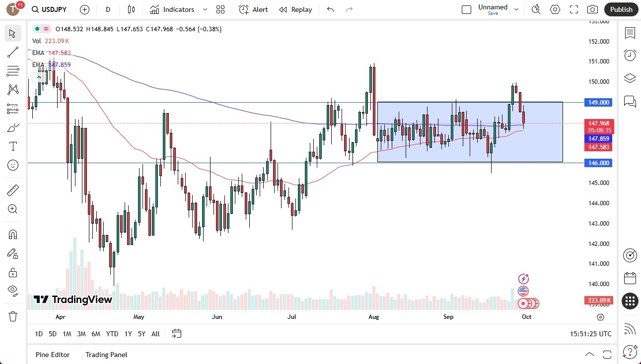Open the Watchlist panel on the right
This screenshot has width=641, height=364.
point(630,33)
